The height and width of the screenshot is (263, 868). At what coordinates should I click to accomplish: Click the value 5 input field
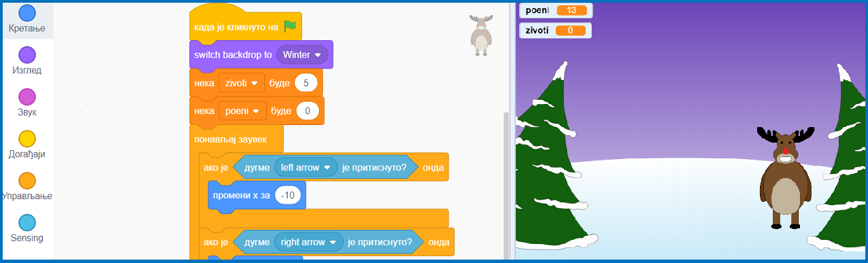(x=307, y=83)
